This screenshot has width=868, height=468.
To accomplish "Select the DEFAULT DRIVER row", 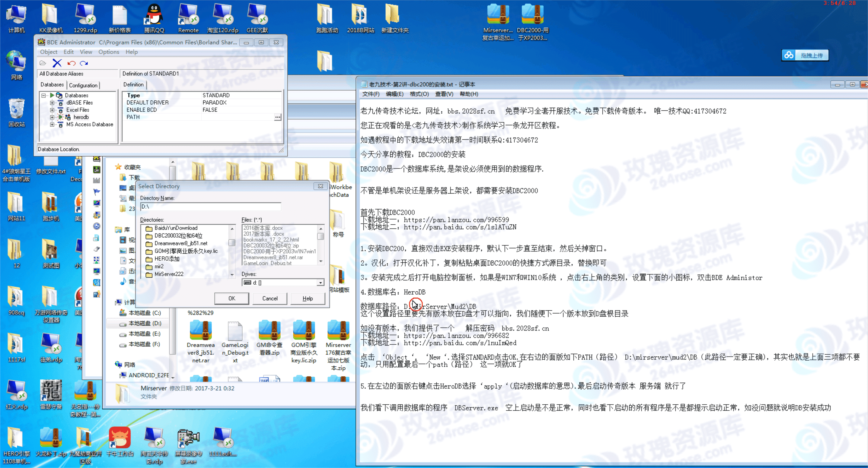I will point(202,103).
